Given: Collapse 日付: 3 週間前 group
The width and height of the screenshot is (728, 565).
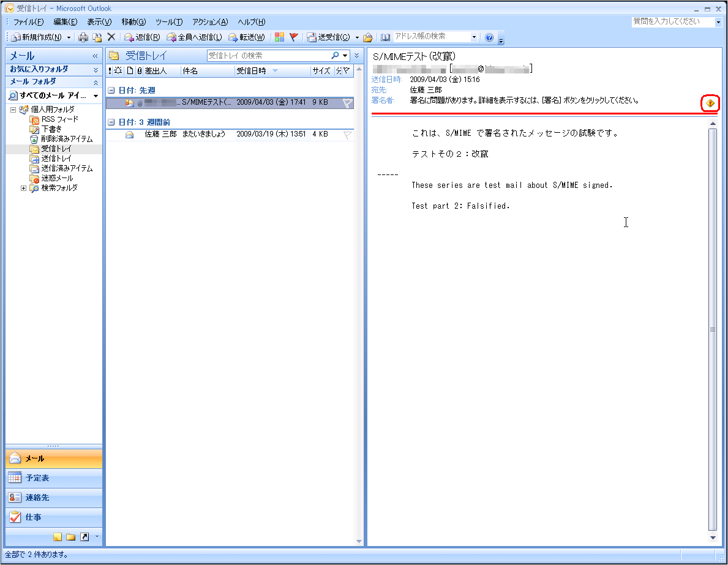Looking at the screenshot, I should coord(111,122).
